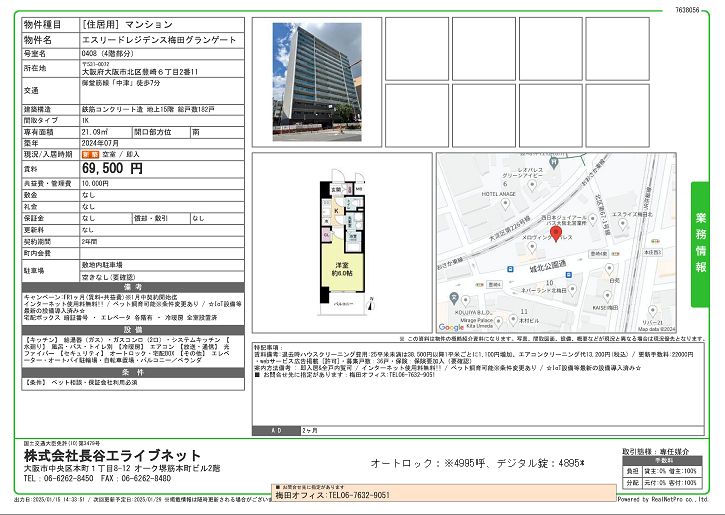Click the 備考 section header
The height and width of the screenshot is (515, 725).
coord(133,288)
